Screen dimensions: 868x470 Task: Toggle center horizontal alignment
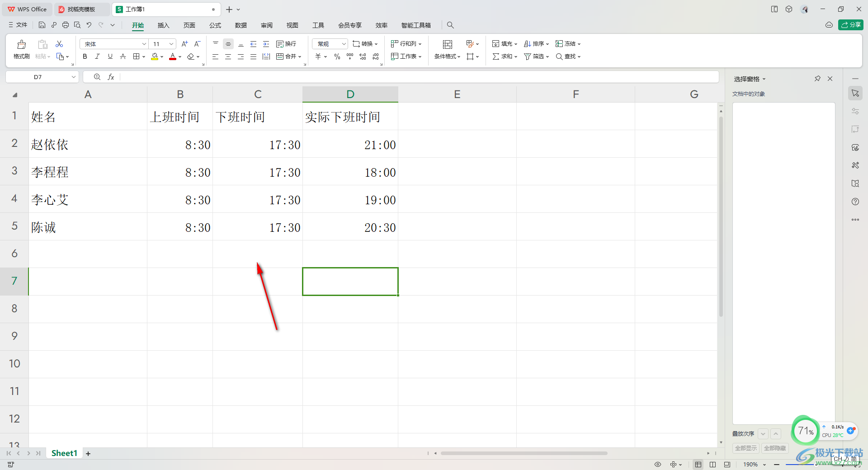(x=228, y=56)
